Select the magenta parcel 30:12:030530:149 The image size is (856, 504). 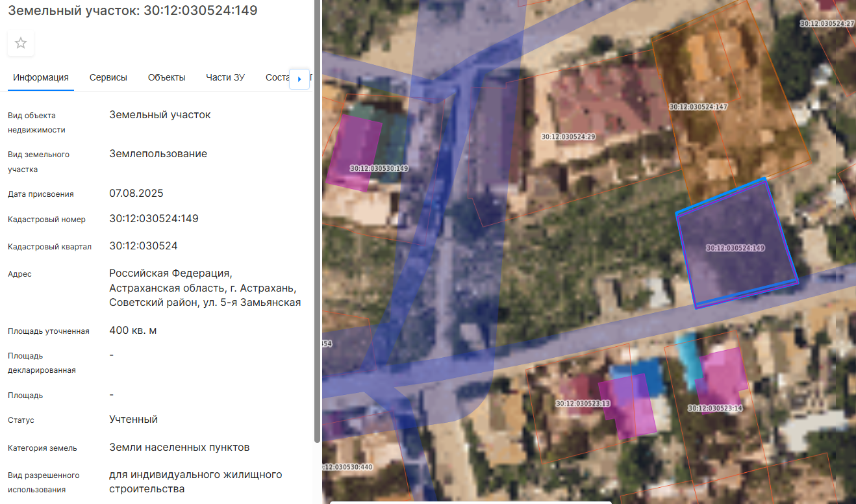tap(379, 168)
